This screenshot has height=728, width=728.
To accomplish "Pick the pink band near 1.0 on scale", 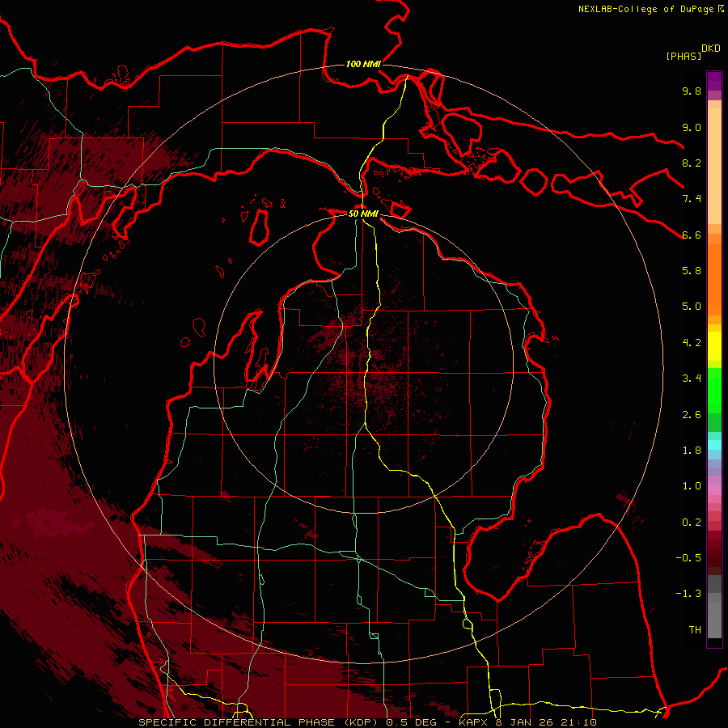I will [714, 490].
